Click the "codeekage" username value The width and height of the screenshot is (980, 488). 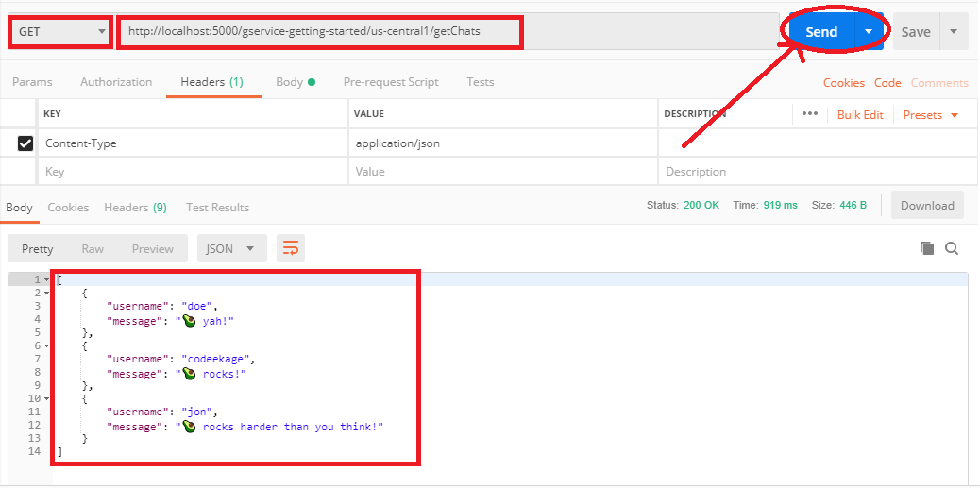tap(216, 360)
